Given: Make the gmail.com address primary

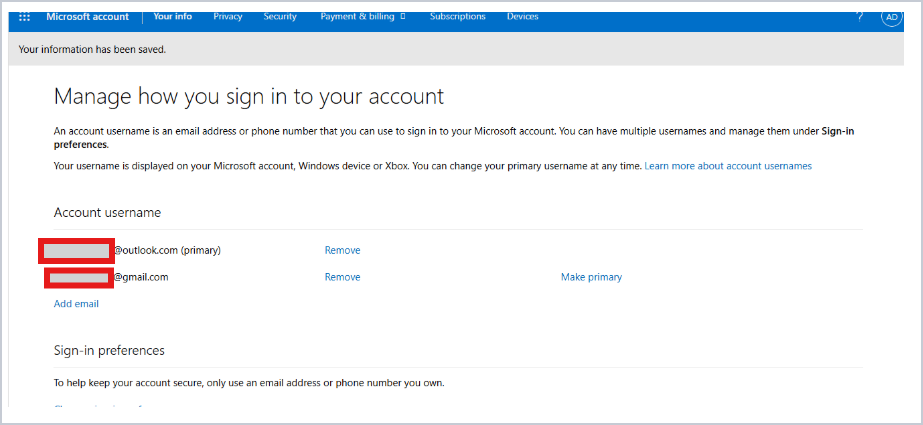Looking at the screenshot, I should pos(591,277).
